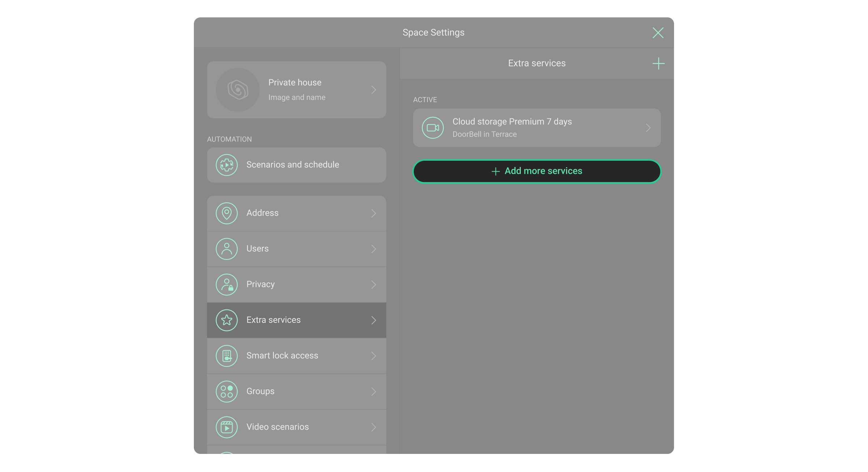Click the Video scenarios clapperboard icon
This screenshot has width=868, height=472.
pyautogui.click(x=226, y=427)
